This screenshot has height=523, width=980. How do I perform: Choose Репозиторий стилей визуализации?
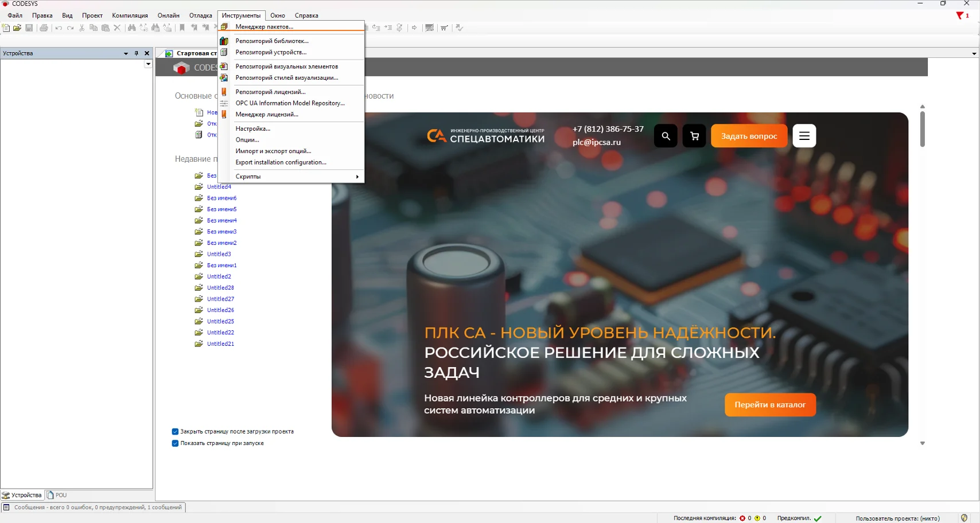(291, 78)
